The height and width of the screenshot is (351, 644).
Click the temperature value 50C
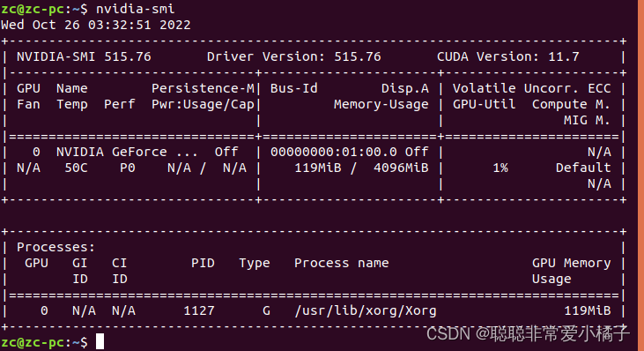[76, 168]
